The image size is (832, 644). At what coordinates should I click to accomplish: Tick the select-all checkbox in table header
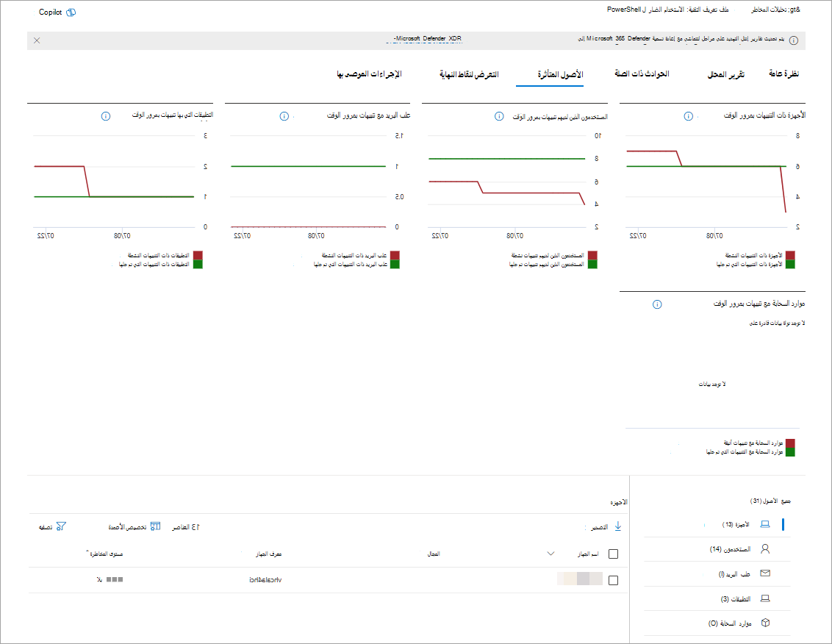click(614, 554)
